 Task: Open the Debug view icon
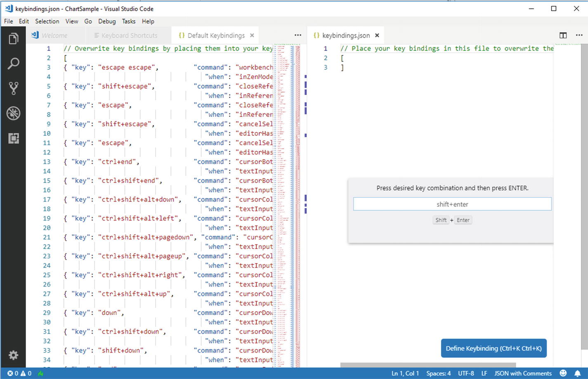click(x=13, y=113)
